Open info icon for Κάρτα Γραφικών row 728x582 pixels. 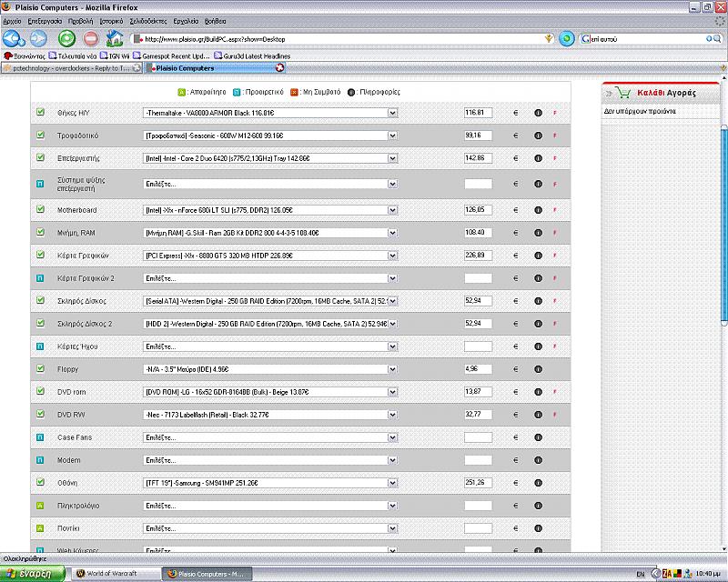tap(538, 256)
